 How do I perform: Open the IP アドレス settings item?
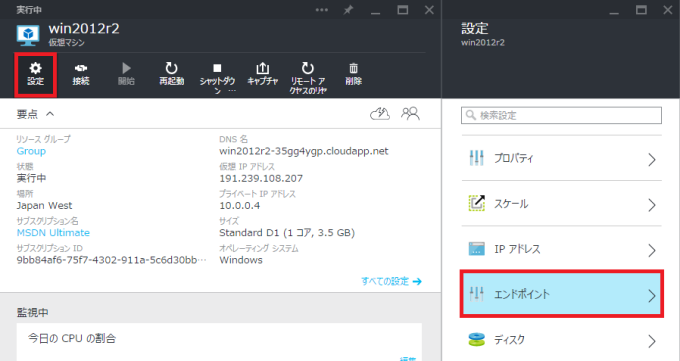click(x=562, y=249)
